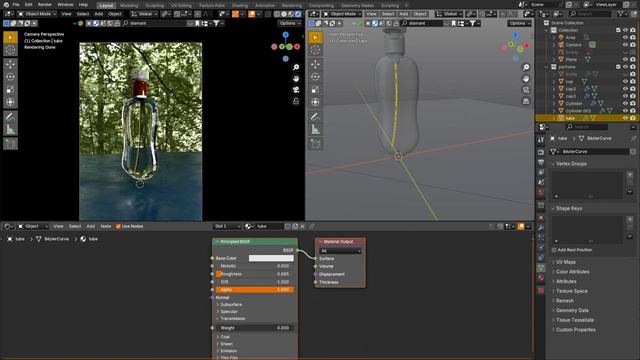Open the Render menu
Viewport: 640px width, 360px height.
pyautogui.click(x=44, y=4)
